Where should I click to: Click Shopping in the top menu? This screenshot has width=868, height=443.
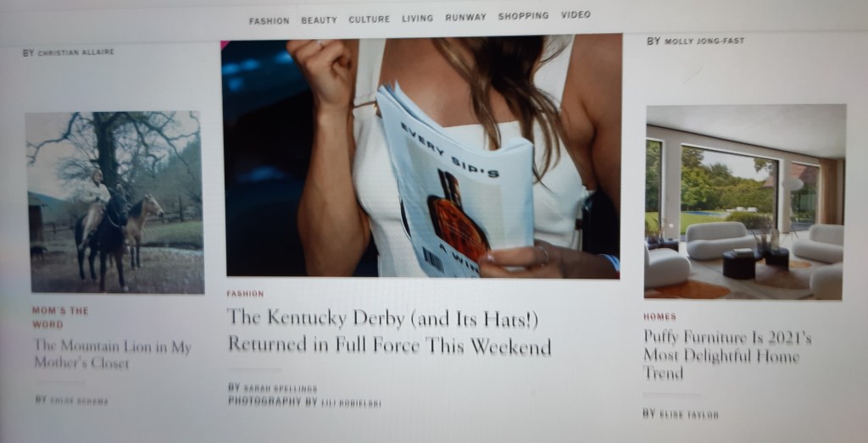click(x=523, y=16)
